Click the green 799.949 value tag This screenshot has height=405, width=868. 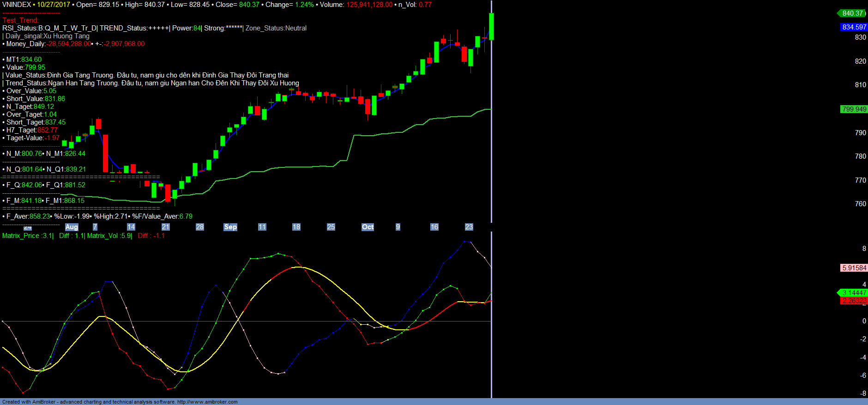pyautogui.click(x=854, y=109)
